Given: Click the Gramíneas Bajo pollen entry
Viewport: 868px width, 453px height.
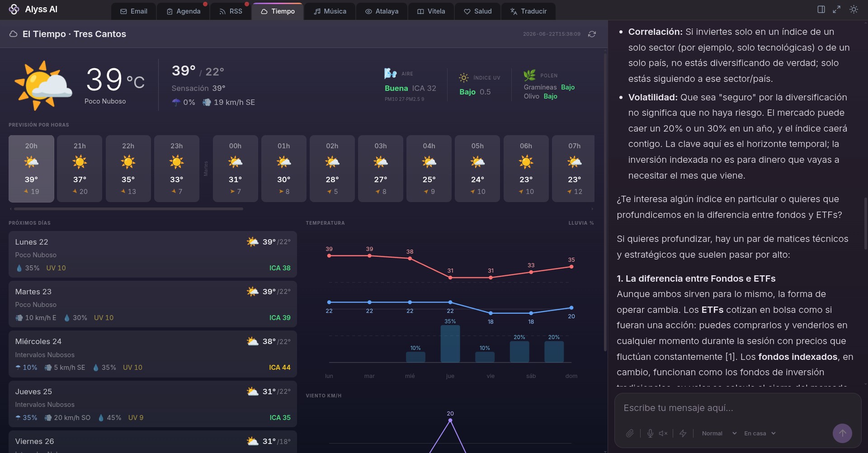Looking at the screenshot, I should (549, 87).
